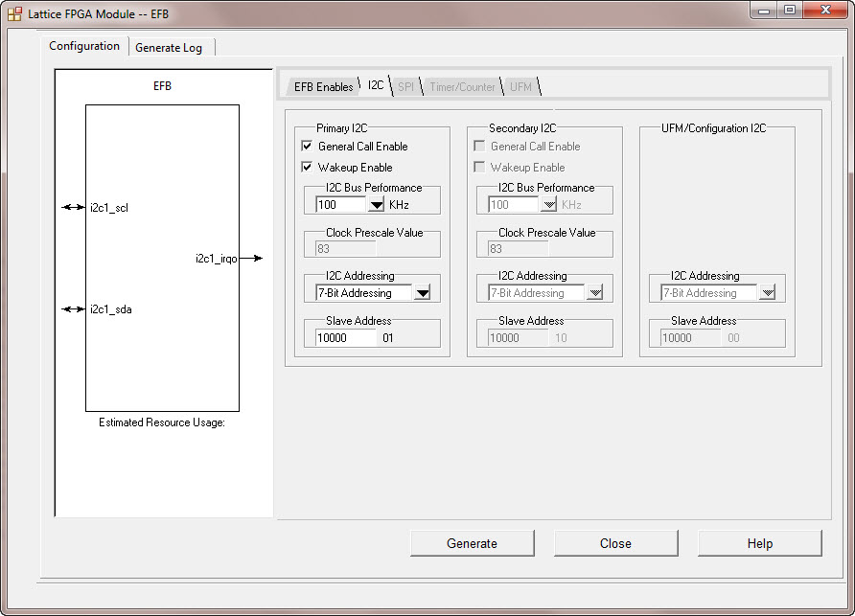Click the EFB block diagram title

162,86
